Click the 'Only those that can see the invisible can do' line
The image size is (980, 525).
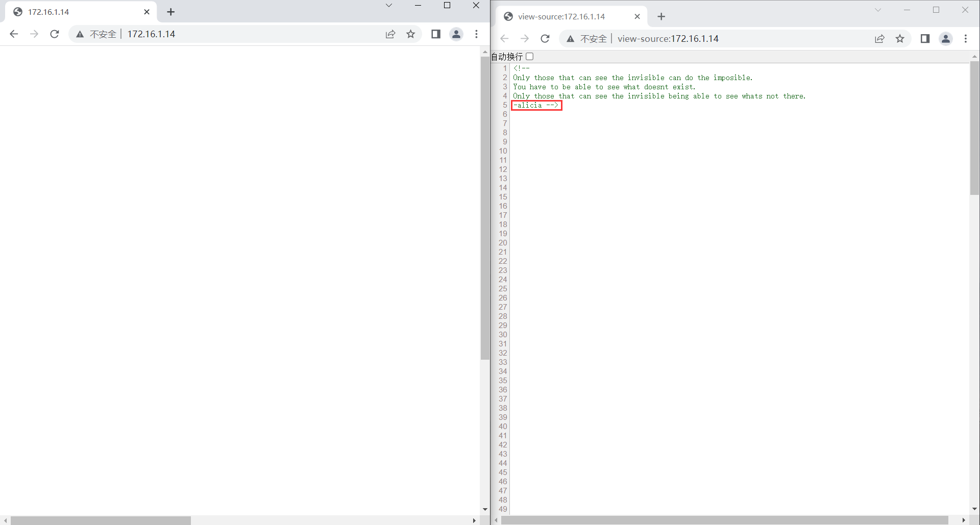(x=632, y=78)
